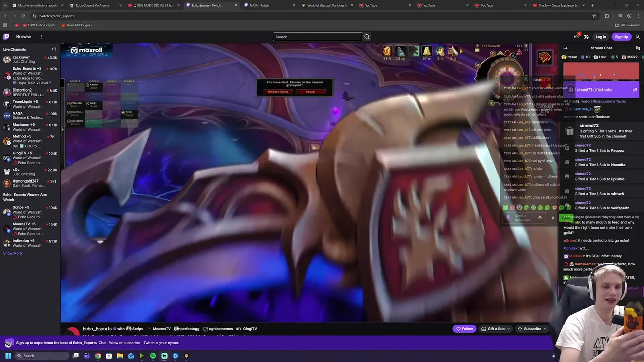The height and width of the screenshot is (362, 644).
Task: Click the Twitch search input field
Action: [x=317, y=37]
